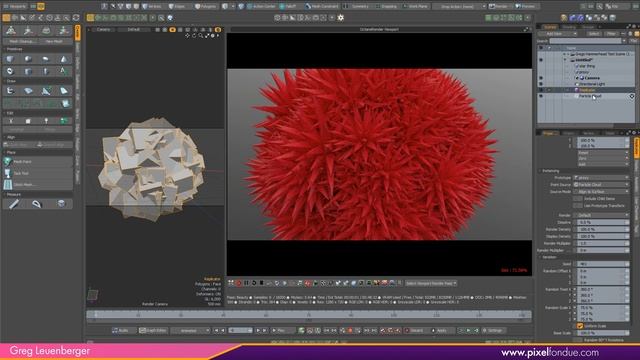Select the Torus primitive tool
This screenshot has height=360, width=640.
click(11, 71)
